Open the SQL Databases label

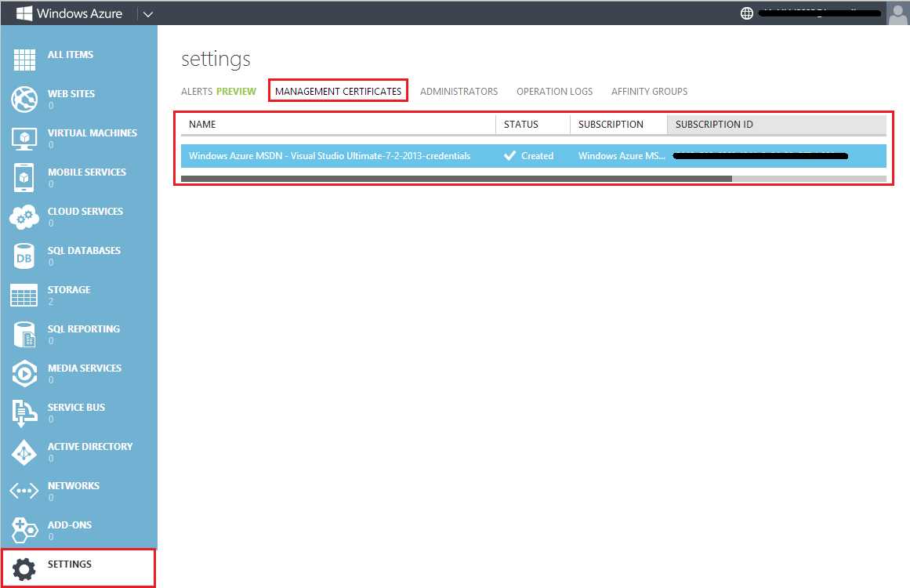click(84, 250)
